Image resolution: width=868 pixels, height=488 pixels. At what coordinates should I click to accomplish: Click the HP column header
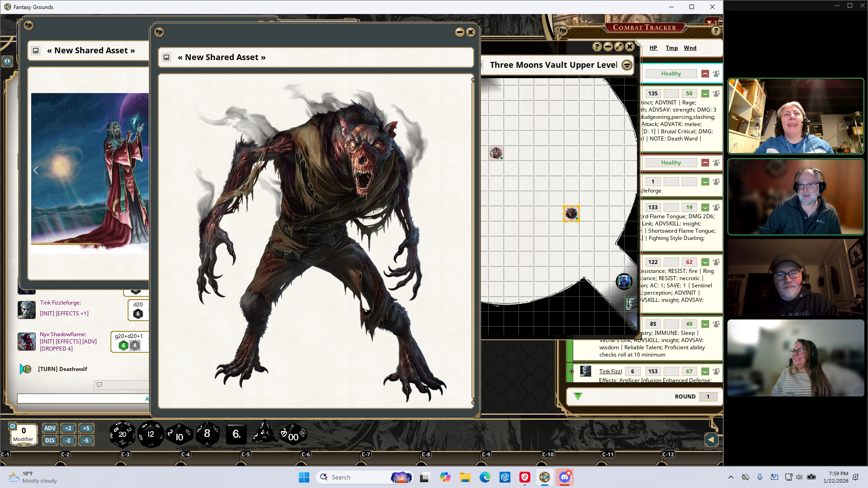[x=653, y=48]
